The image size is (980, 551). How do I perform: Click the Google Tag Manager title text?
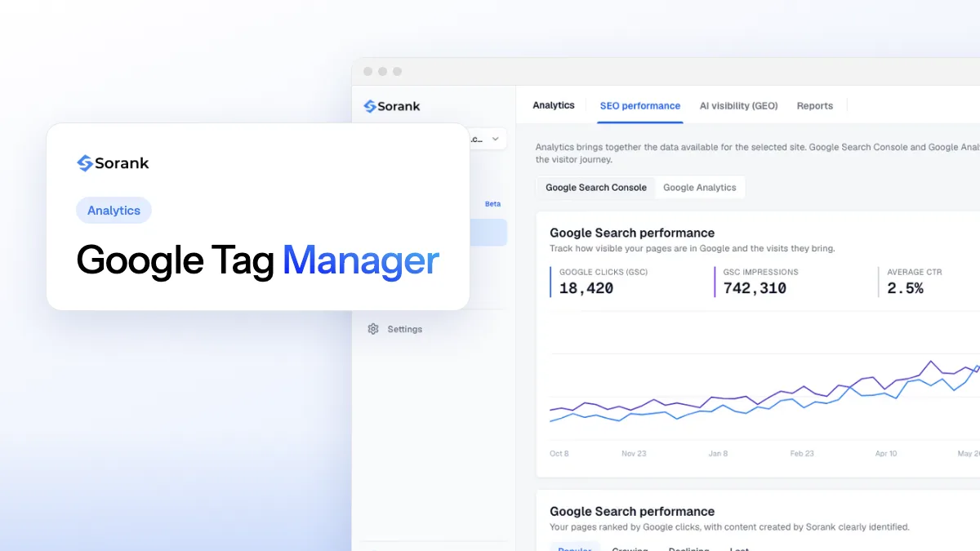[258, 261]
